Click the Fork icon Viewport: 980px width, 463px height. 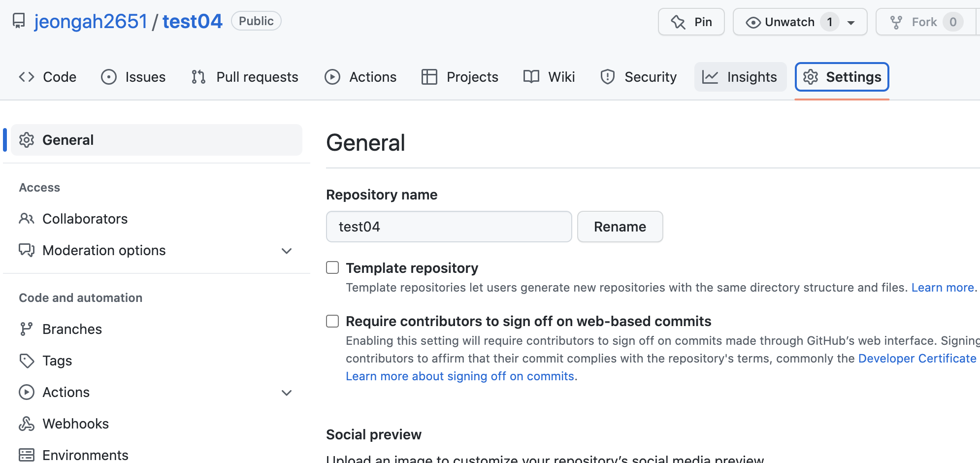896,22
